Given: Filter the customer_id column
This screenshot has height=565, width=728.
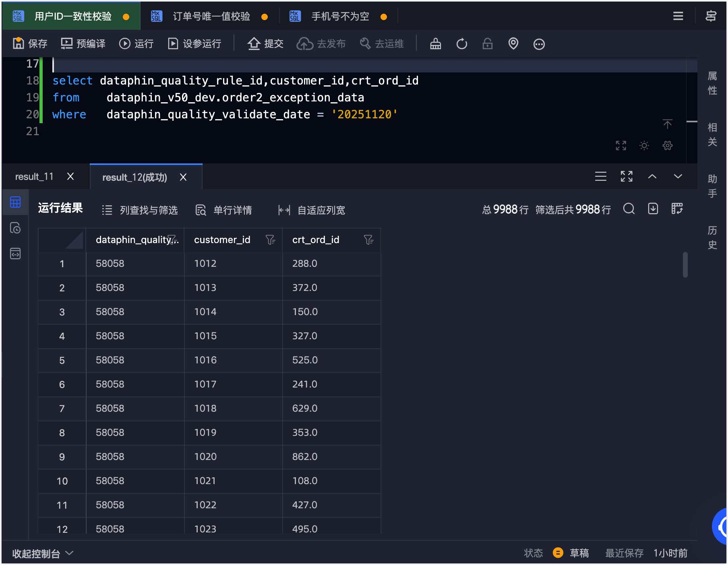Looking at the screenshot, I should click(x=271, y=240).
